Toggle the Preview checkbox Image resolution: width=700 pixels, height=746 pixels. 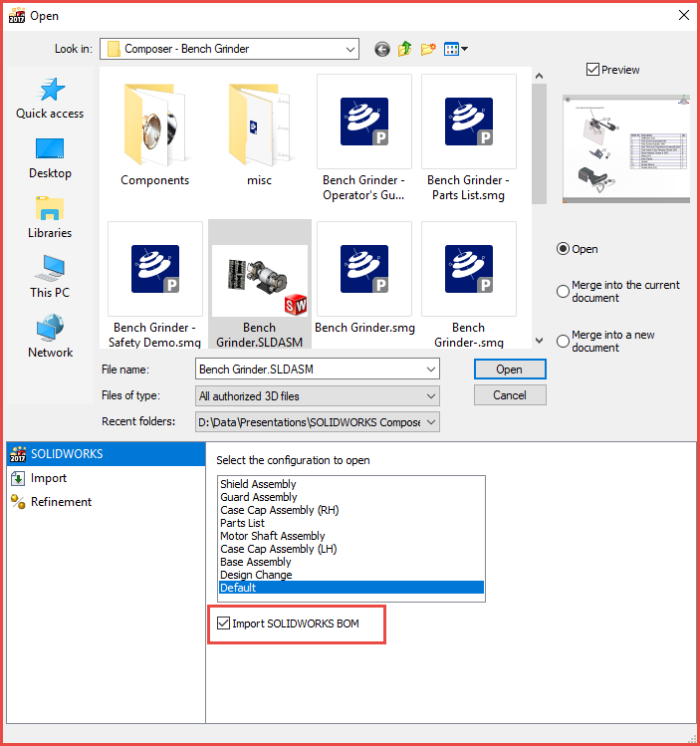coord(592,70)
